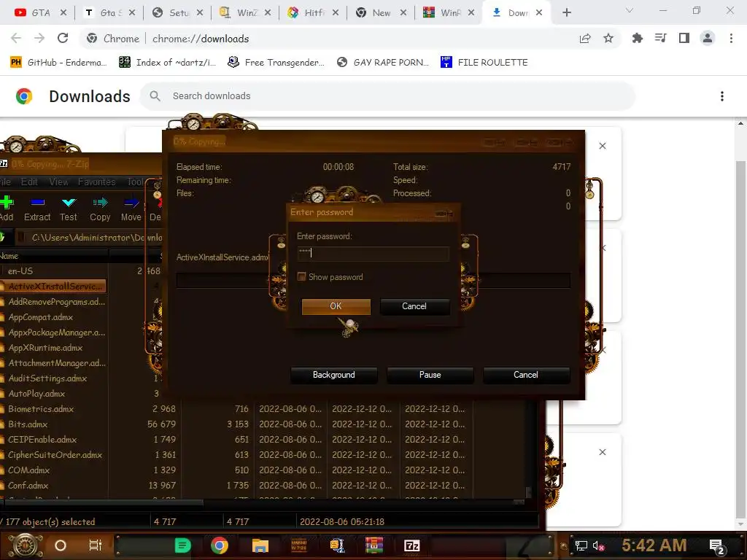
Task: Select Conf.admx in the file list
Action: (x=28, y=486)
